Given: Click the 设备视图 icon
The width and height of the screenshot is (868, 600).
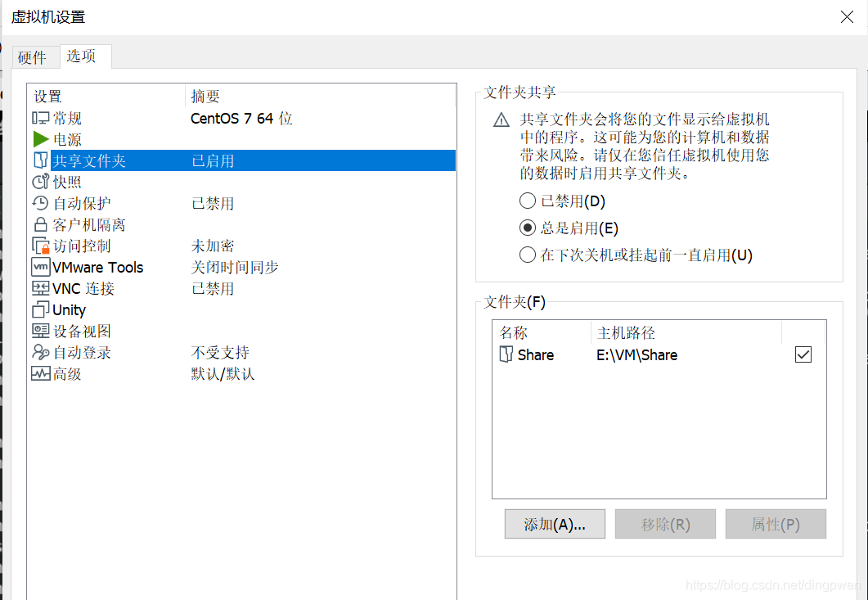Looking at the screenshot, I should tap(40, 331).
